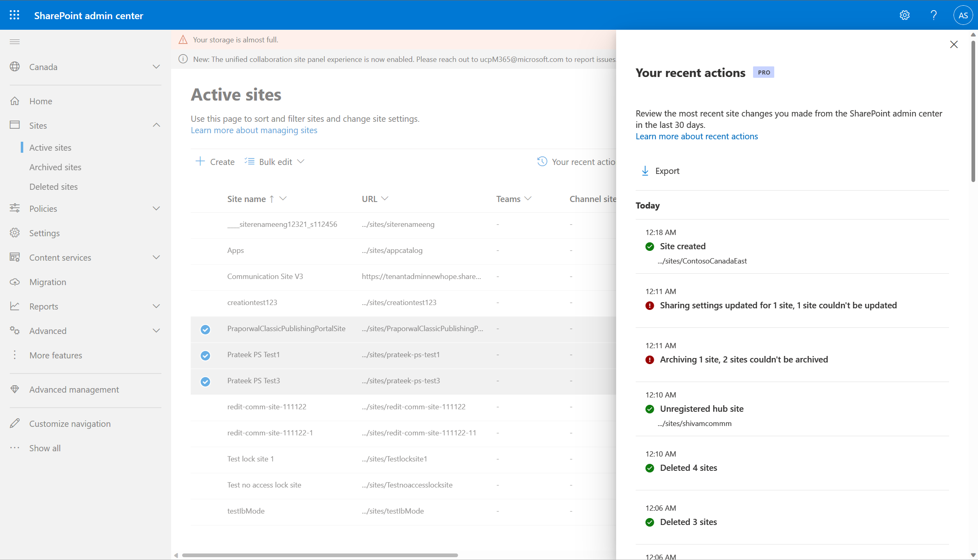Toggle checkbox for Prateek PS Test1

click(x=206, y=355)
